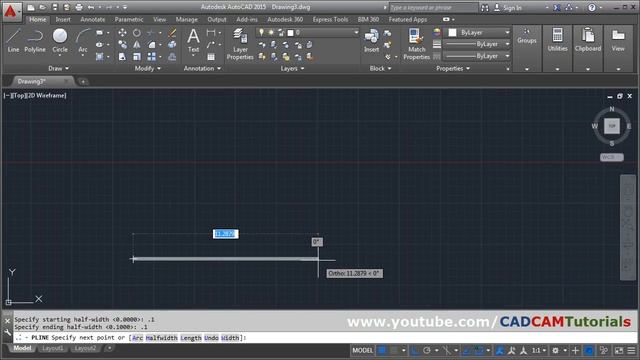Open the Express Tools ribbon tab
Viewport: 640px width, 360px height.
pyautogui.click(x=330, y=20)
